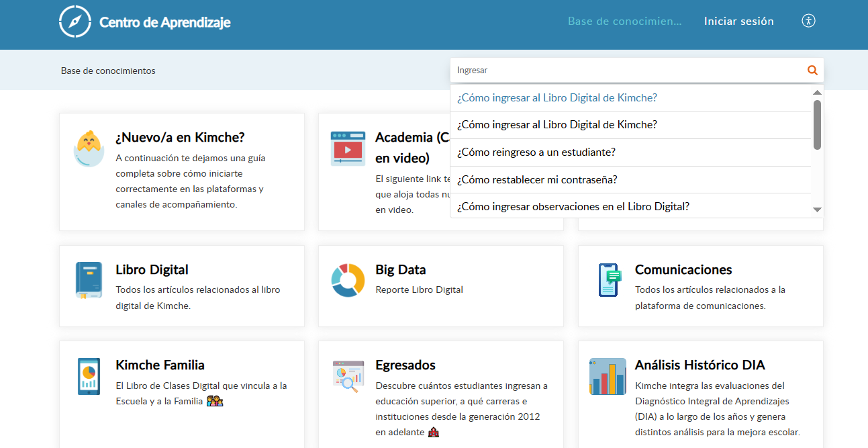Click the scrollbar up arrow in suggestions list
This screenshot has width=868, height=448.
click(817, 93)
